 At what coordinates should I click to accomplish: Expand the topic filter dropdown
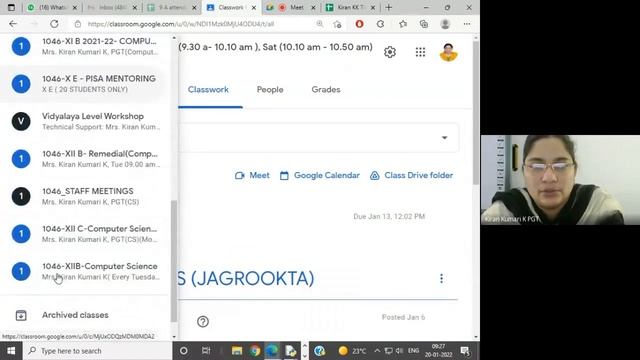444,138
